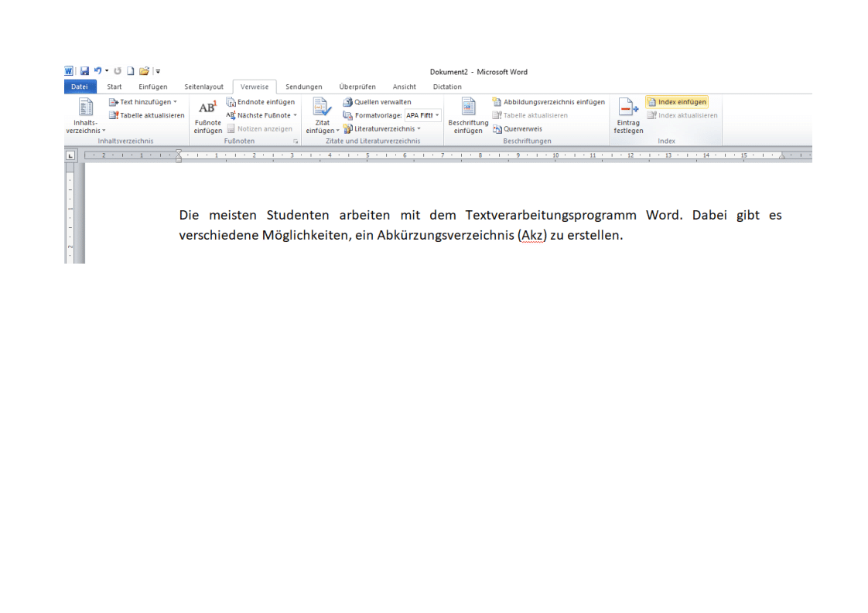868x613 pixels.
Task: Open the Sendungen tab
Action: [x=304, y=87]
